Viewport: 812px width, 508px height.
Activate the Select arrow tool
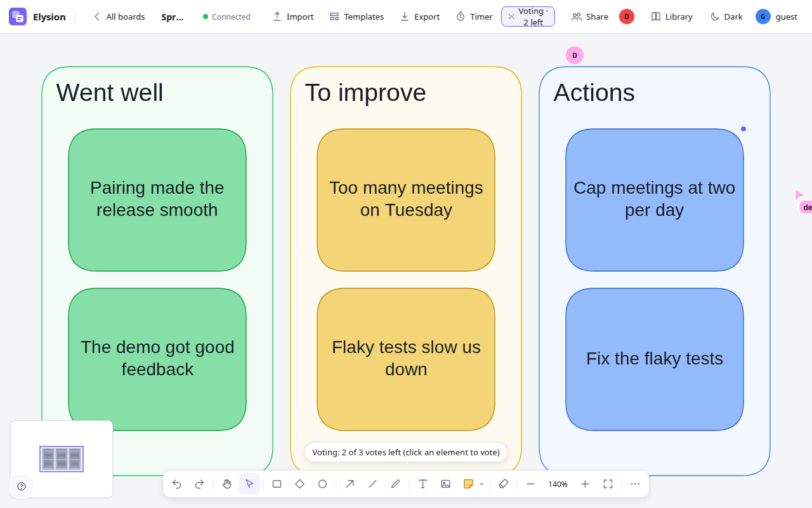[249, 484]
